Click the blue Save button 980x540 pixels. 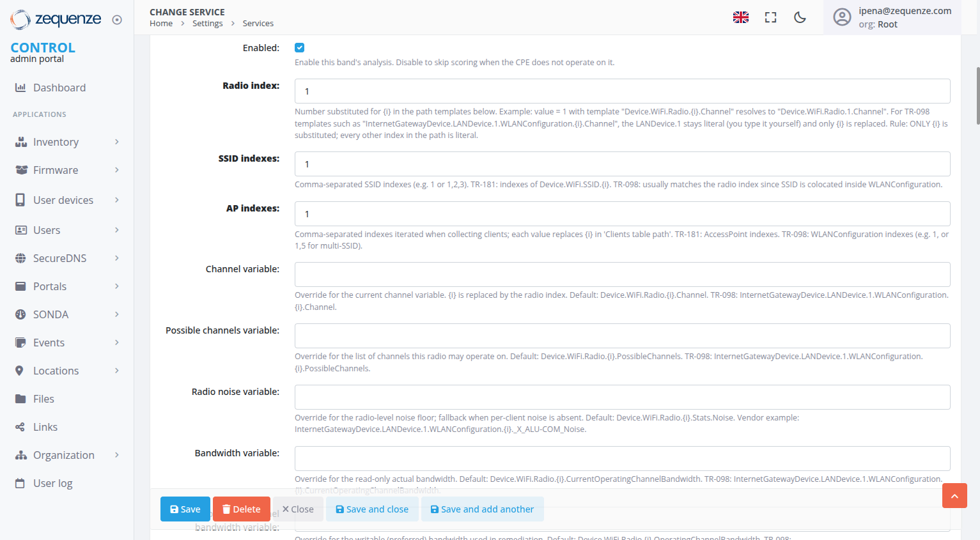[x=185, y=509]
